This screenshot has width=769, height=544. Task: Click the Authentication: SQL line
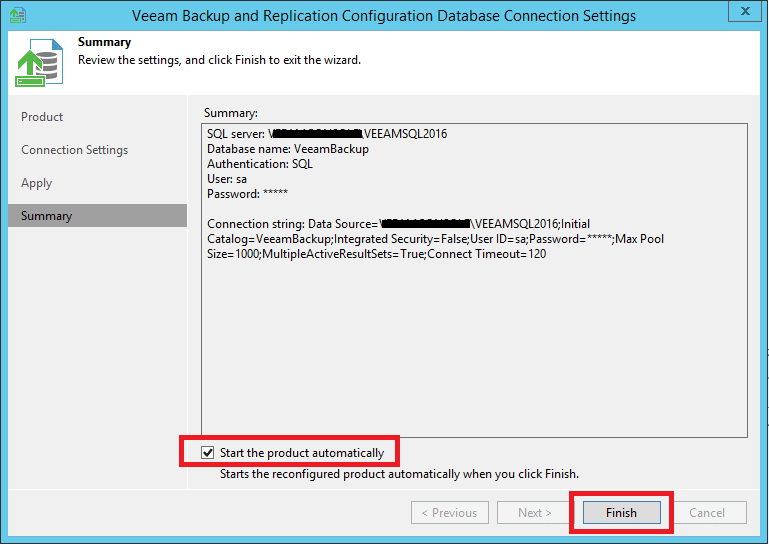[260, 164]
